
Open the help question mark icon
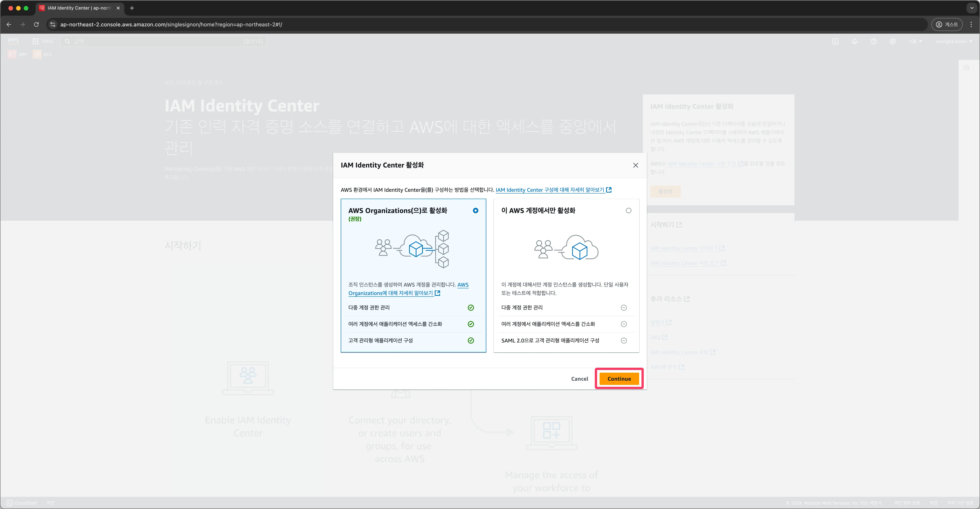point(873,41)
